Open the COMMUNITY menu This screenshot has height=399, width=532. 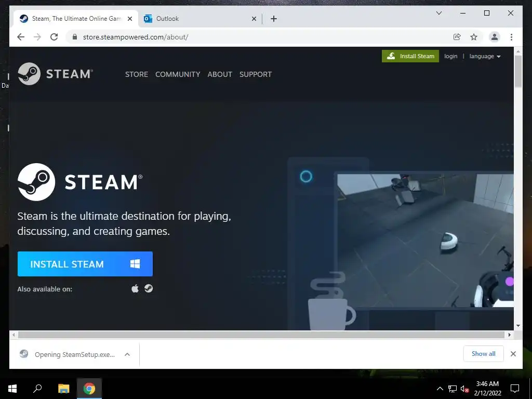pyautogui.click(x=178, y=74)
